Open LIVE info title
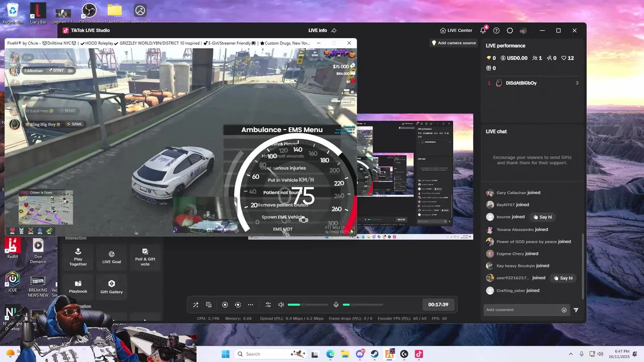The height and width of the screenshot is (362, 644). click(317, 30)
